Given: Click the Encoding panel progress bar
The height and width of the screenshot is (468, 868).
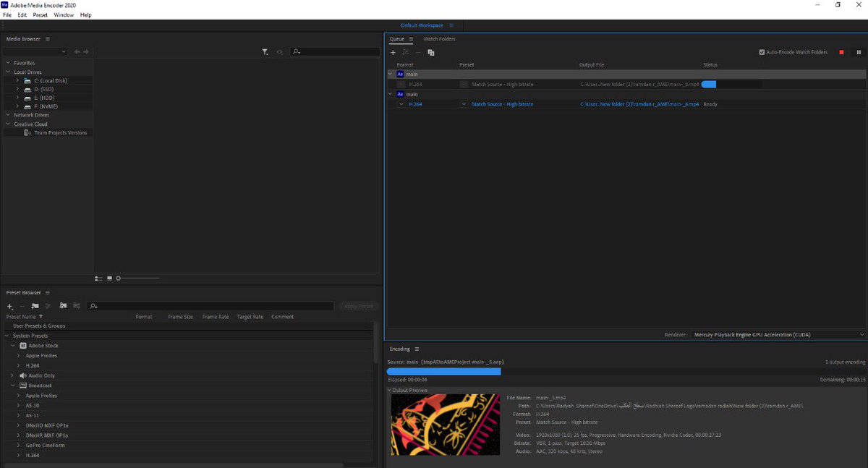Looking at the screenshot, I should [626, 371].
